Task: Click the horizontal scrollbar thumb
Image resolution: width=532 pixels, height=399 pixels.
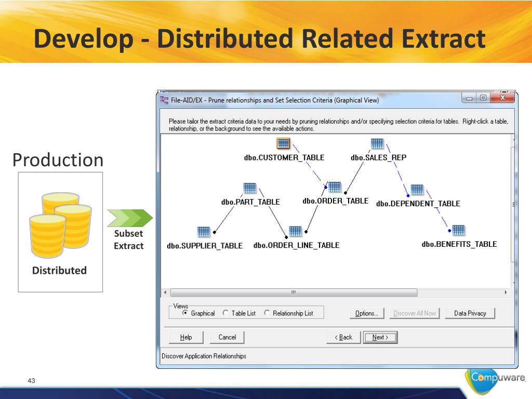Action: point(294,292)
